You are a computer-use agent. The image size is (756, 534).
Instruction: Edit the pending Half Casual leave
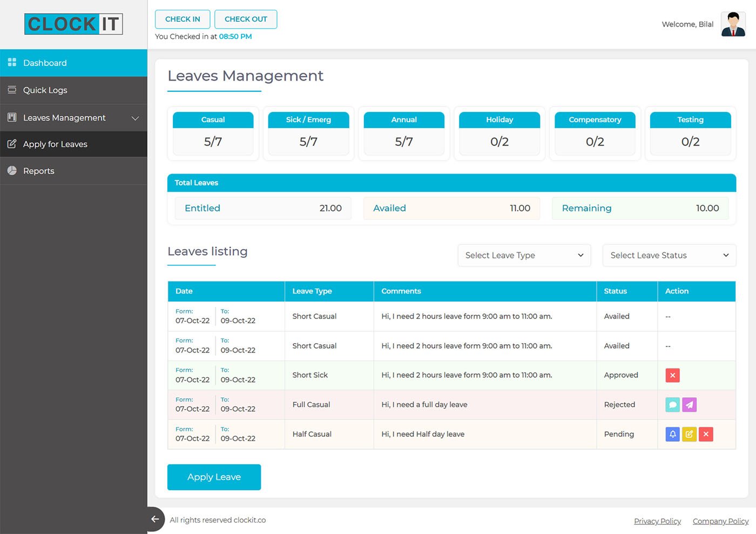(689, 434)
